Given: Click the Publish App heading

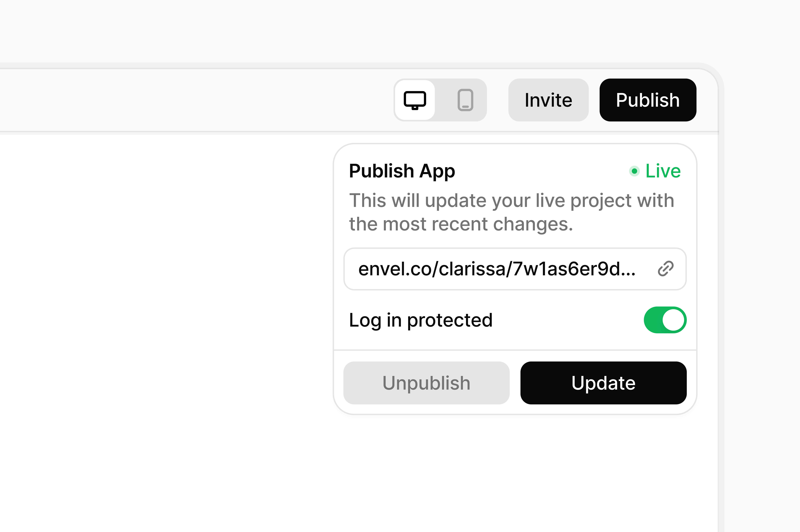Looking at the screenshot, I should click(402, 171).
